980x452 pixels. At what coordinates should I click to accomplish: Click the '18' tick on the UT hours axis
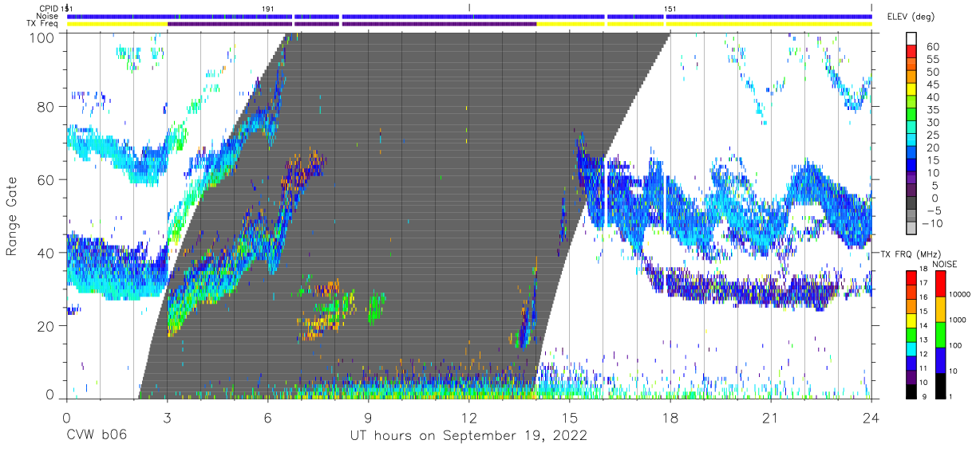(670, 418)
